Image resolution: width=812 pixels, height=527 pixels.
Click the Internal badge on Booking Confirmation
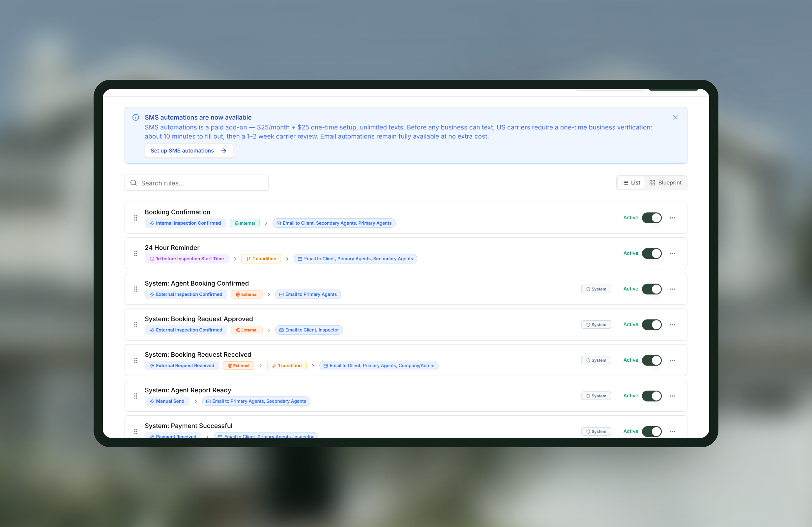point(245,223)
